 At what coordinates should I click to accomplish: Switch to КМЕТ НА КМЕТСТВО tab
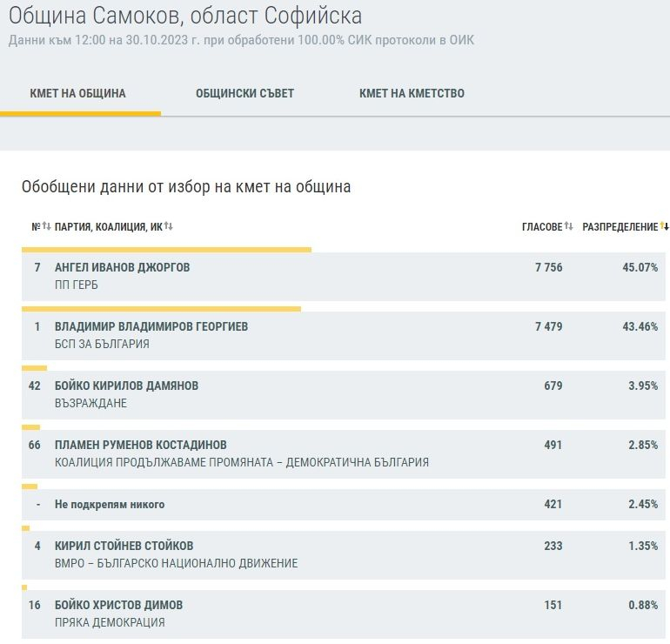click(412, 93)
